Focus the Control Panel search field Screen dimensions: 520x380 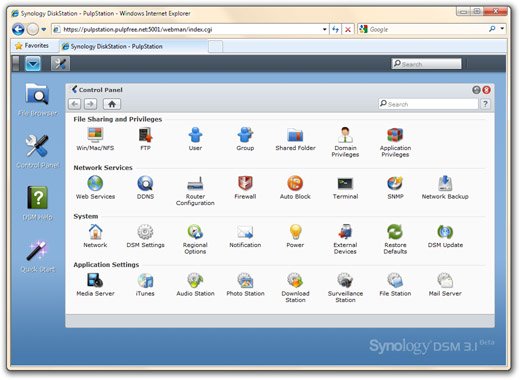(x=429, y=104)
